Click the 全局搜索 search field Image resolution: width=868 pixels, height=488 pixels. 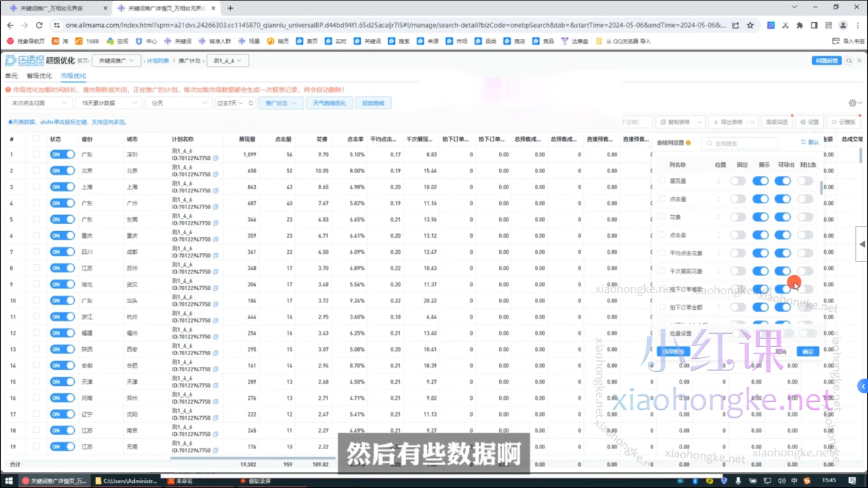[740, 143]
